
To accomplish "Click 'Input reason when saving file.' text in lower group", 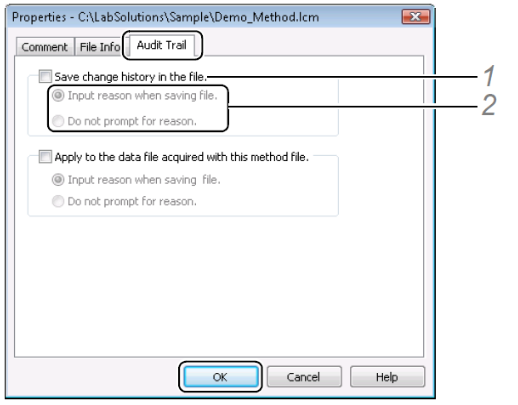I will coord(144,180).
